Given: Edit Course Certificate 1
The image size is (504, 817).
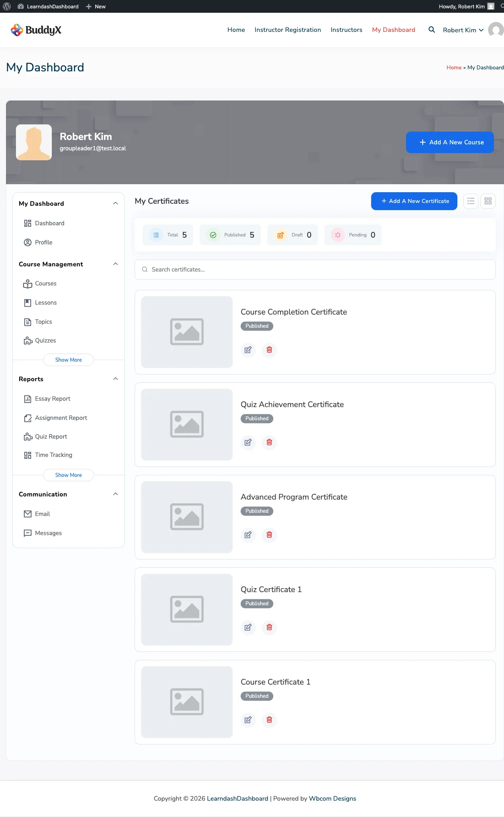Looking at the screenshot, I should click(x=248, y=720).
